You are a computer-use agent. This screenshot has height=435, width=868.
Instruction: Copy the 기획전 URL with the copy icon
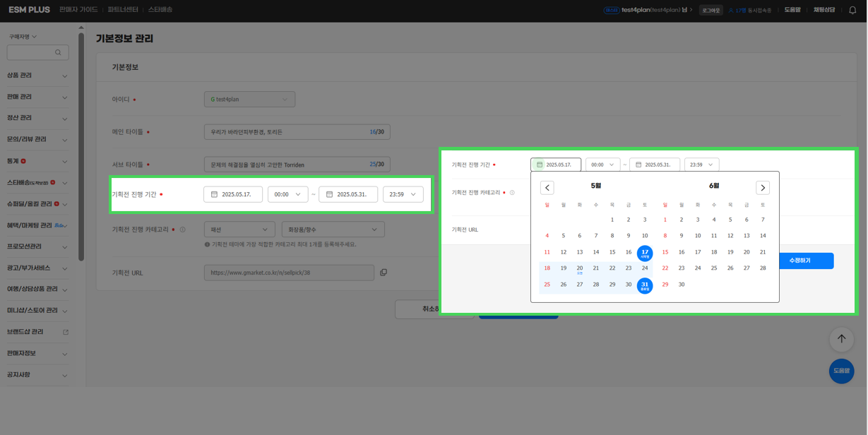coord(384,272)
